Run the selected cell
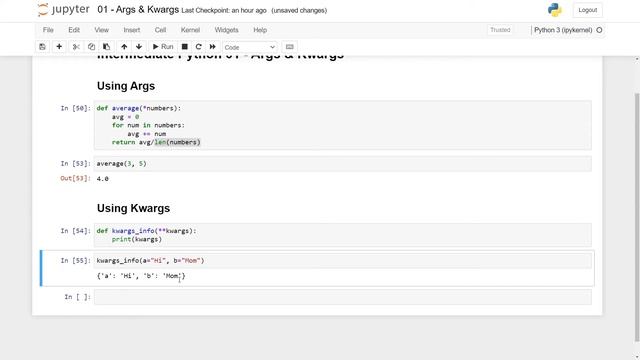This screenshot has width=640, height=360. 163,47
